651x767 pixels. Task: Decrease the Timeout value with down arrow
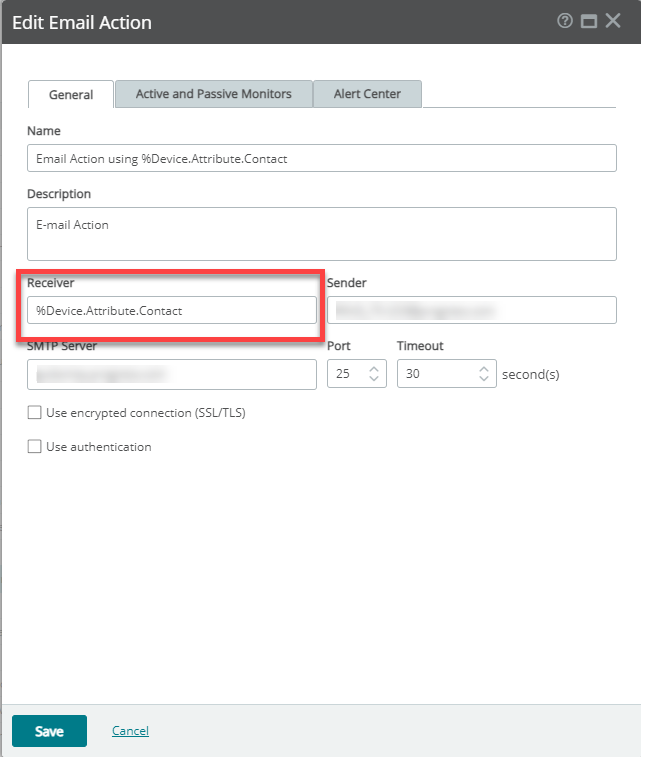(x=484, y=378)
